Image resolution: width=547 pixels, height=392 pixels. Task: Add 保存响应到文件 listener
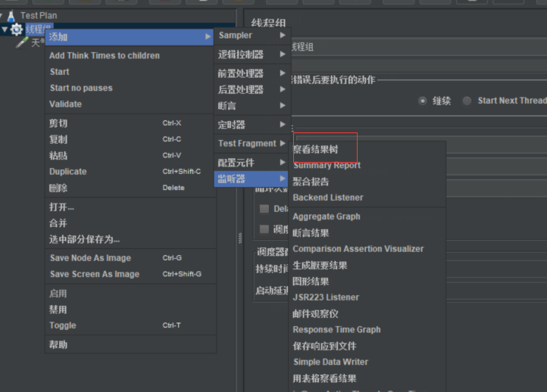pyautogui.click(x=367, y=347)
